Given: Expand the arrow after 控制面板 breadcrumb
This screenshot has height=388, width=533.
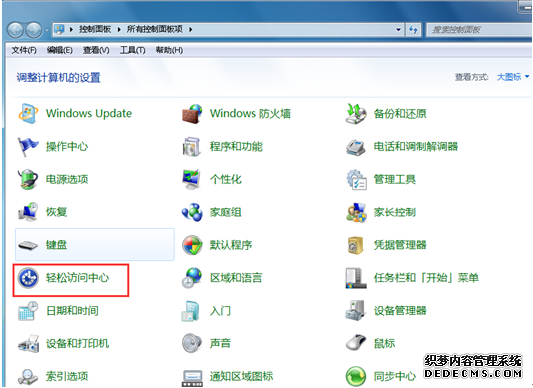Looking at the screenshot, I should (x=119, y=30).
